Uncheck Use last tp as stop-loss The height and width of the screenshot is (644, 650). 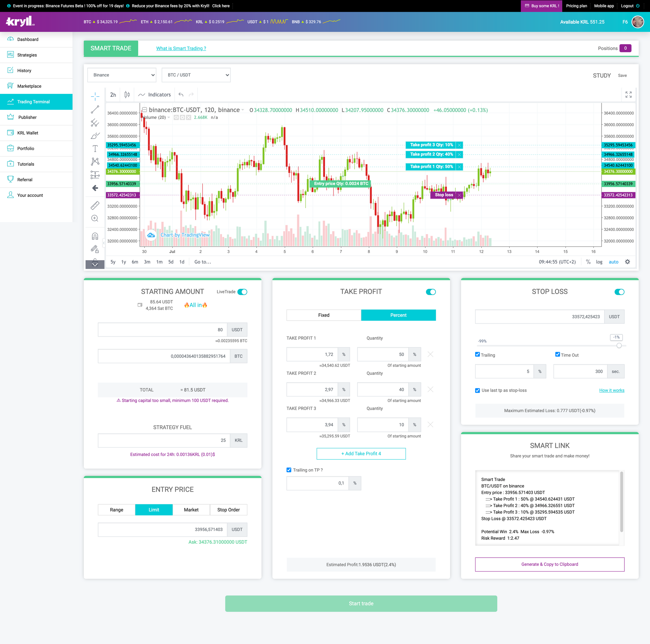click(477, 390)
